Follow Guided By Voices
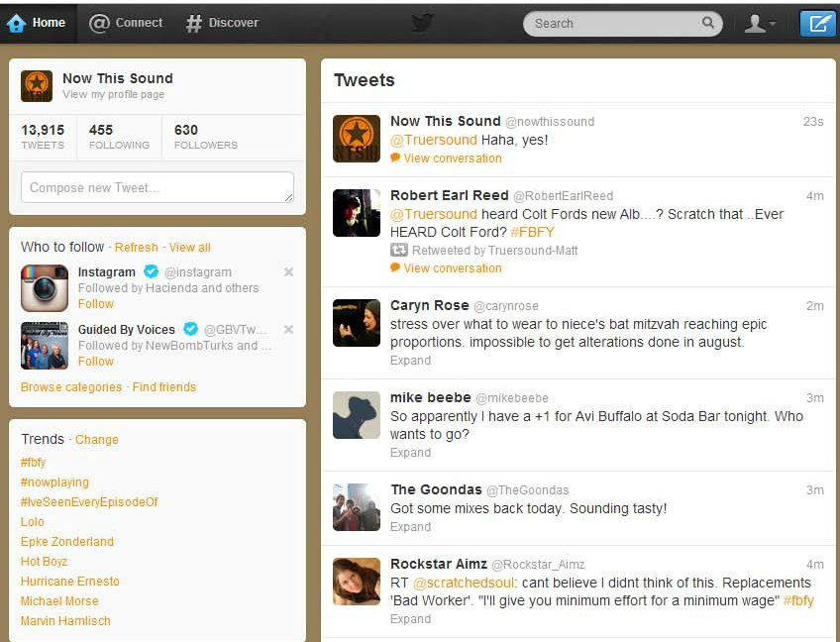 pos(96,362)
